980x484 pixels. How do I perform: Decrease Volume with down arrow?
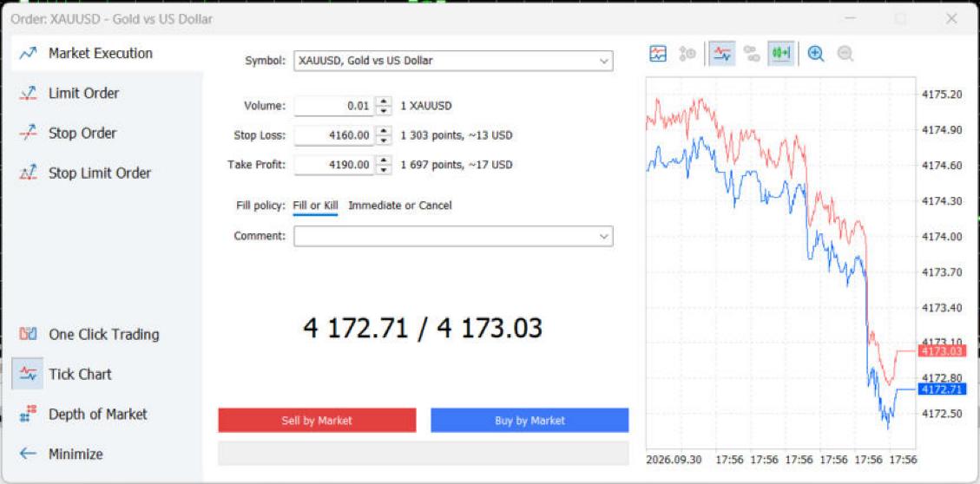click(384, 110)
